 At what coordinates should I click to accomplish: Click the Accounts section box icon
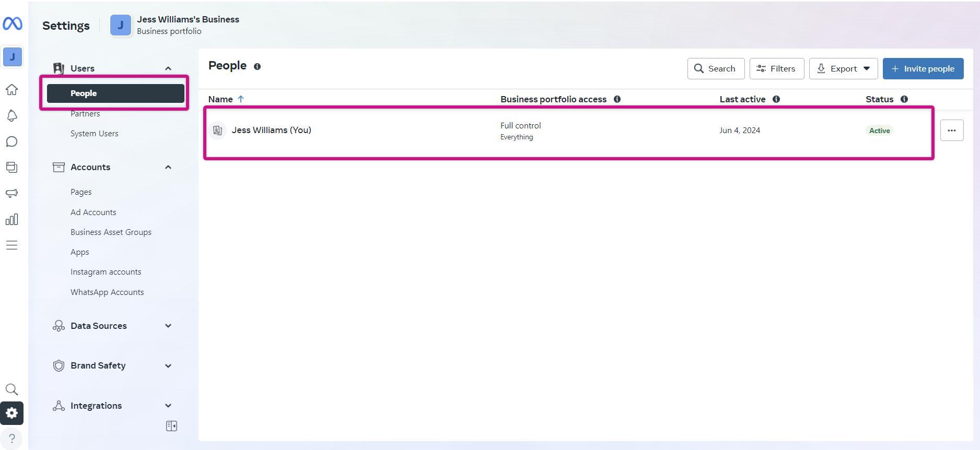coord(59,167)
